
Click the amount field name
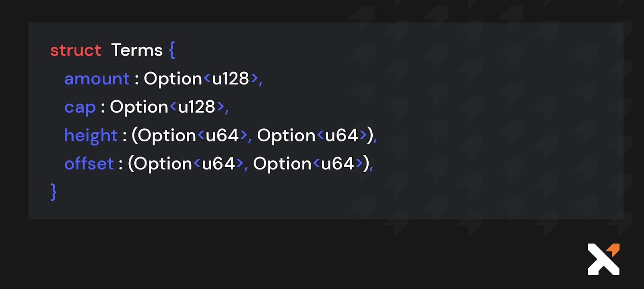(x=97, y=79)
